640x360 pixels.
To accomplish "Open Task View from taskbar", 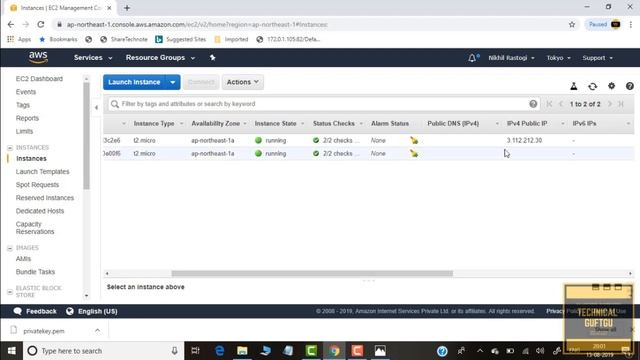I will (x=196, y=351).
